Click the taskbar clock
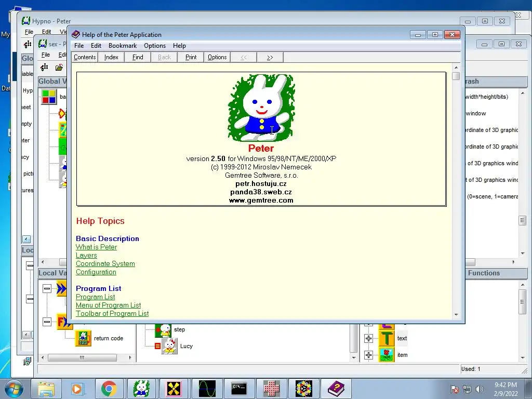The image size is (532, 399). [506, 389]
